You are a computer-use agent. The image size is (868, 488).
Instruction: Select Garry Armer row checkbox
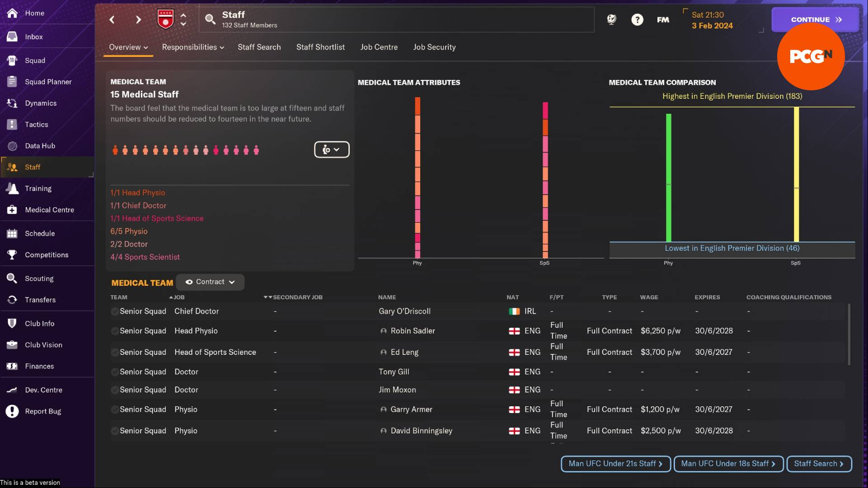coord(115,409)
